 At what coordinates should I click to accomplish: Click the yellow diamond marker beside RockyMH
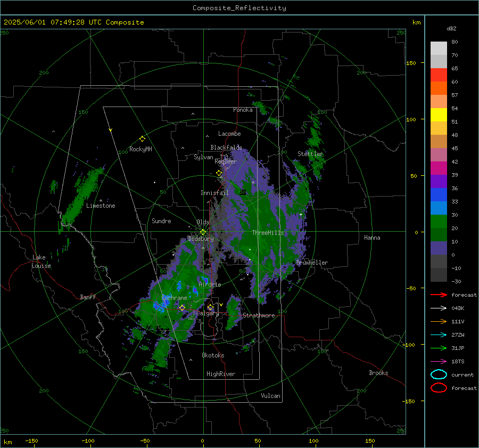pos(142,139)
